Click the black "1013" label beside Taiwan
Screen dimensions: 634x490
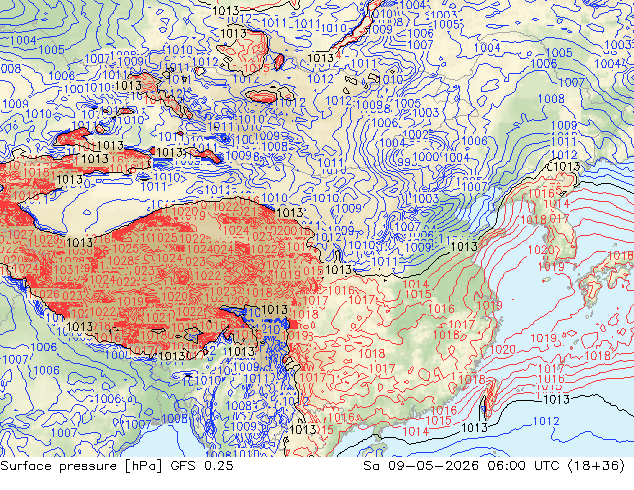[474, 428]
